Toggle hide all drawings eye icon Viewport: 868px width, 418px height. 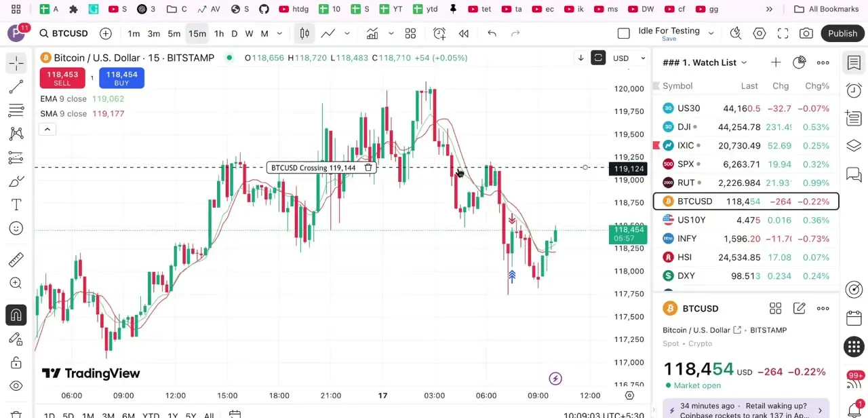16,386
